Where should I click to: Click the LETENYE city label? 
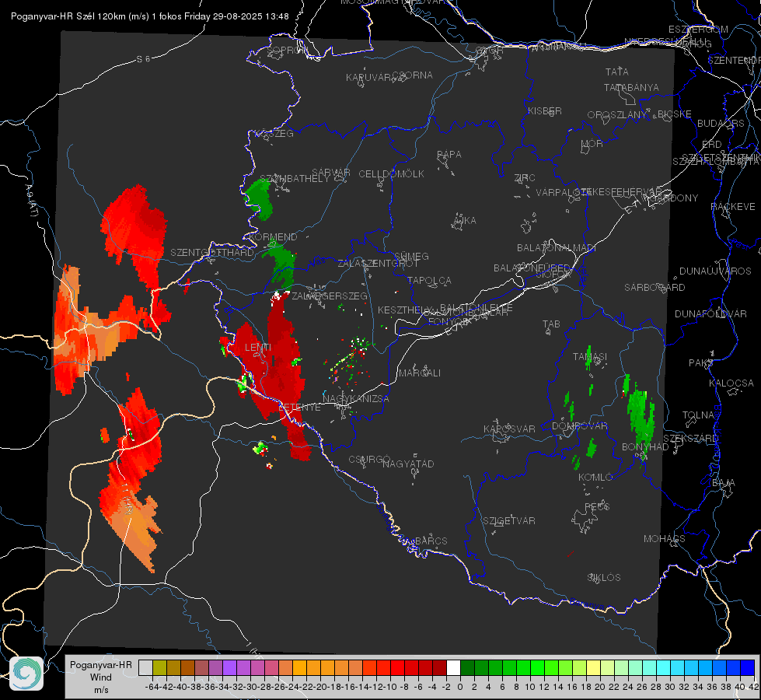pos(299,408)
